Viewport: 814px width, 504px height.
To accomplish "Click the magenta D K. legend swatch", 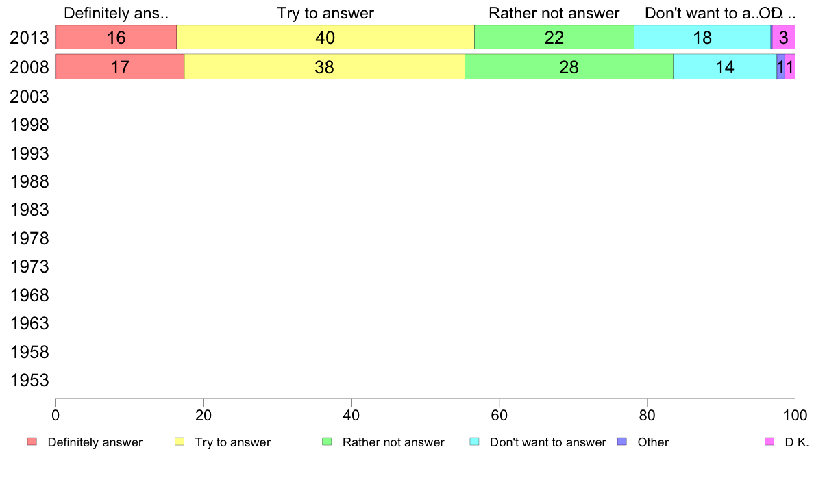I will tap(769, 442).
